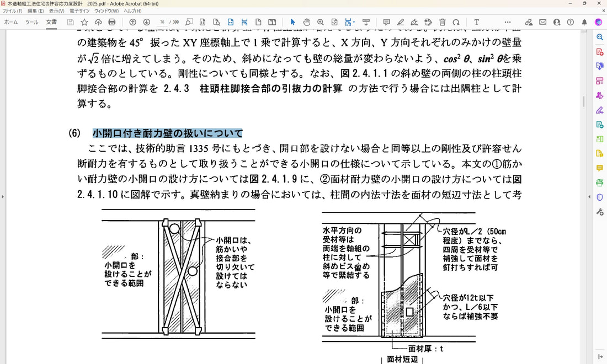Switch to the ツール (Tools) tab
The image size is (607, 364).
[x=32, y=22]
